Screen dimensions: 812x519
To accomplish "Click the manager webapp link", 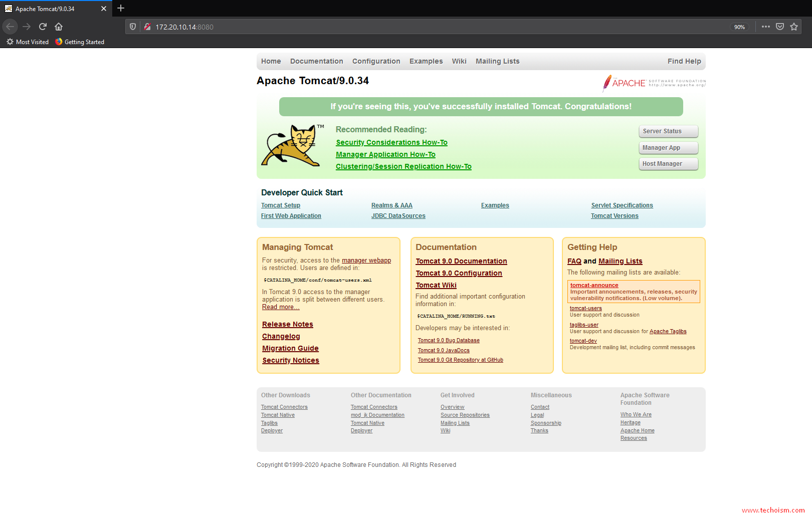I will 366,261.
